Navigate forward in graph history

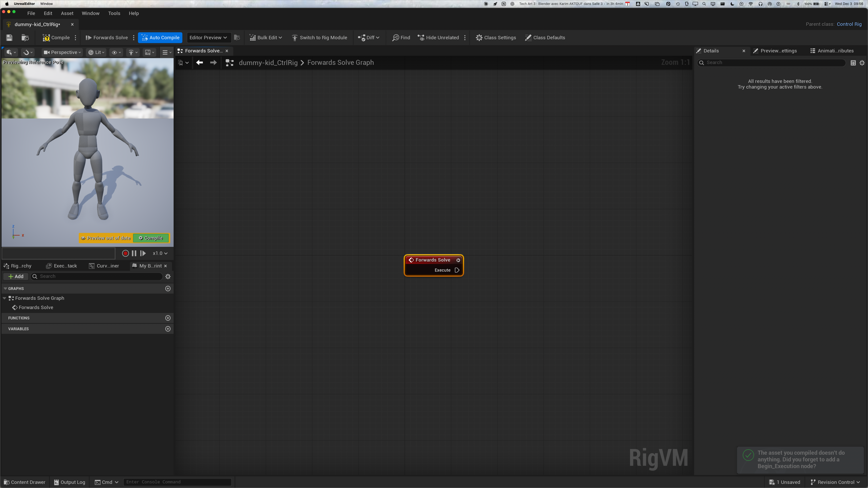tap(213, 63)
